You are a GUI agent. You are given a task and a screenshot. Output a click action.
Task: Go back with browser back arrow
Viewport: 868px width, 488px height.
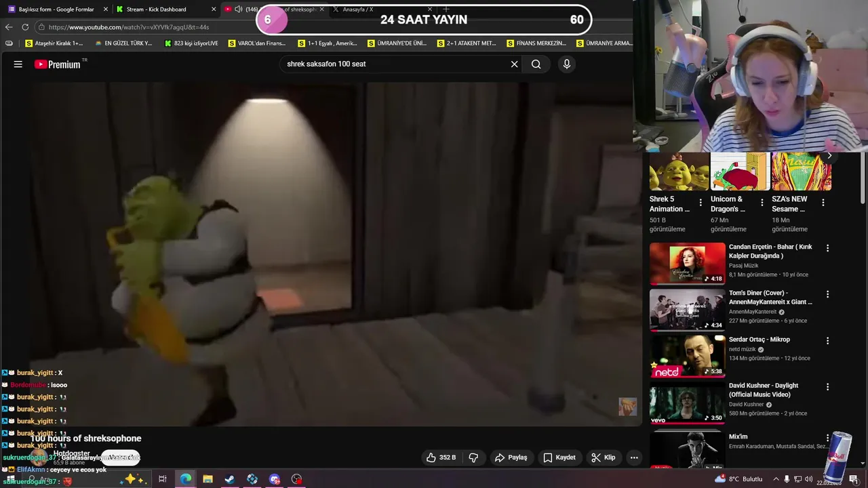[x=9, y=27]
